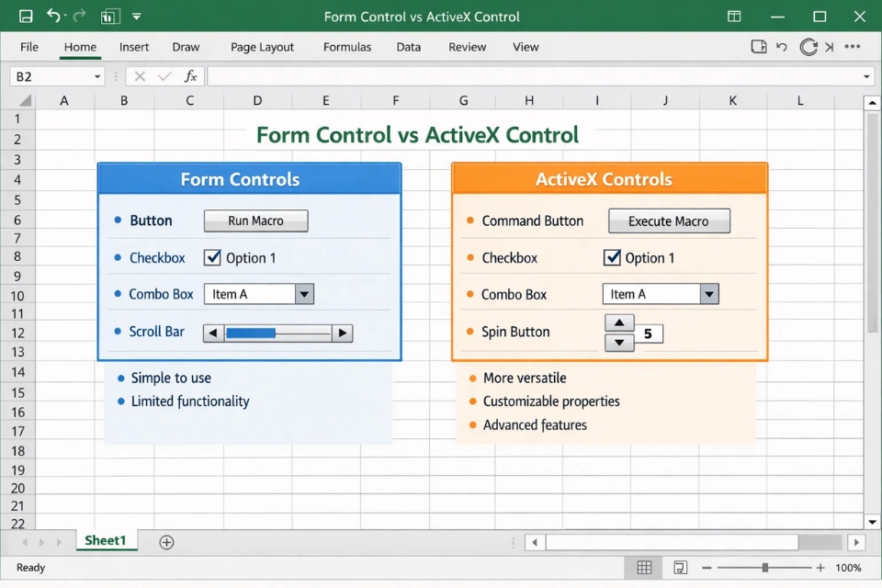Viewport: 882px width, 588px height.
Task: Open the Item A combo box in Form Controls
Action: coord(303,294)
